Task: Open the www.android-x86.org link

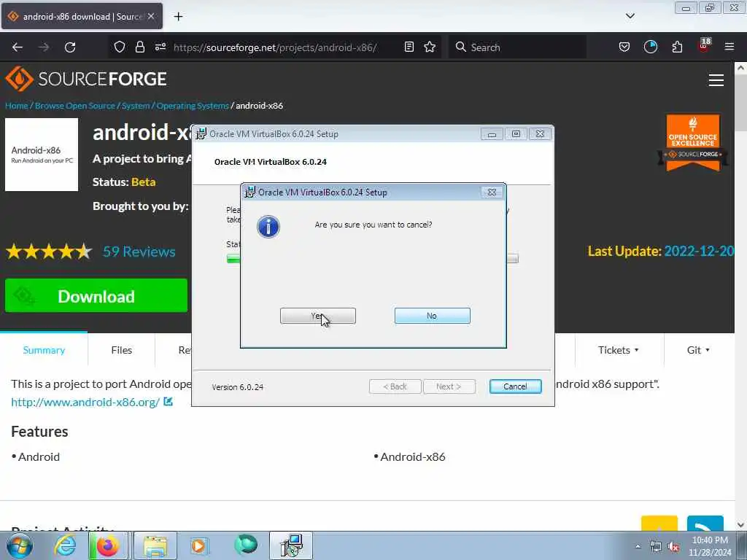Action: [x=85, y=402]
